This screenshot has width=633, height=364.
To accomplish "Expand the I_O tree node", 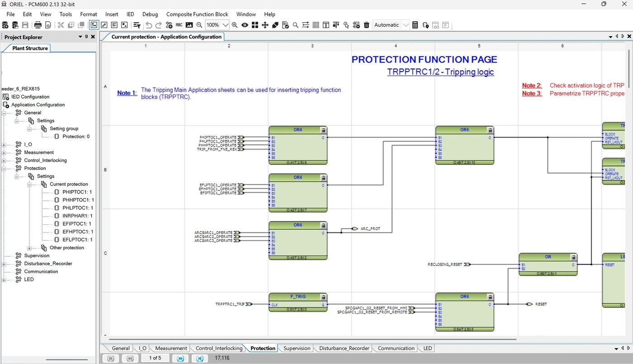I will coord(4,145).
